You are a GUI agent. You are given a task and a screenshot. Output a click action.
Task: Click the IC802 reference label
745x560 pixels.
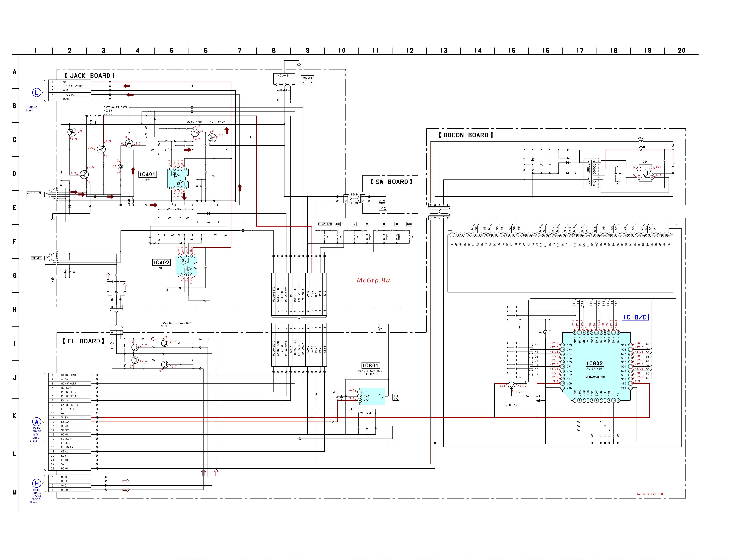click(595, 363)
